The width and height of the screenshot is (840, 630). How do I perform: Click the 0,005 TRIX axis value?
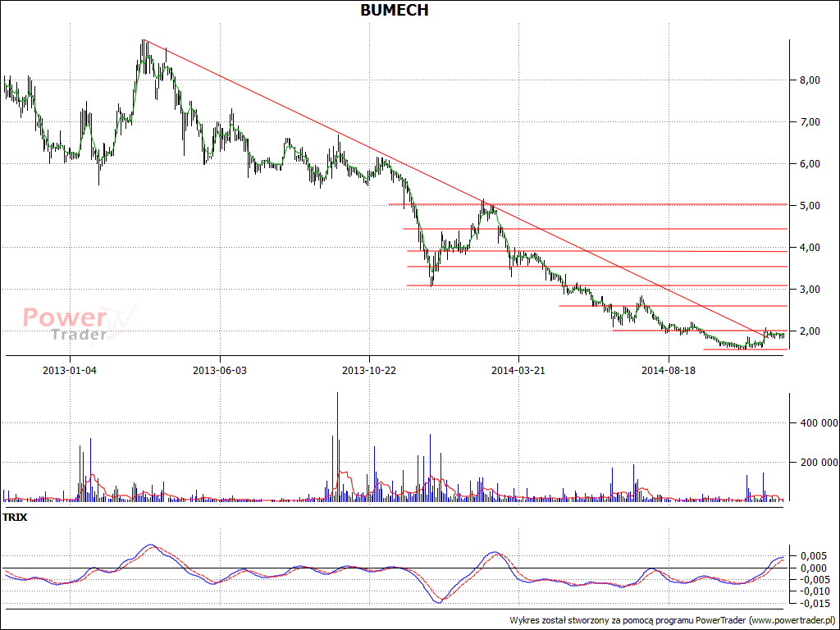tap(813, 556)
